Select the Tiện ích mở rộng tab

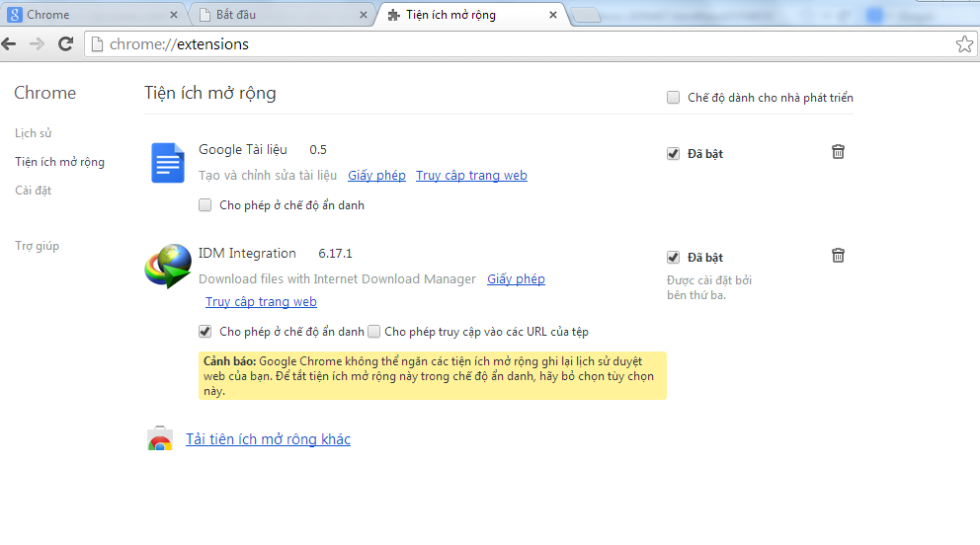[x=472, y=15]
